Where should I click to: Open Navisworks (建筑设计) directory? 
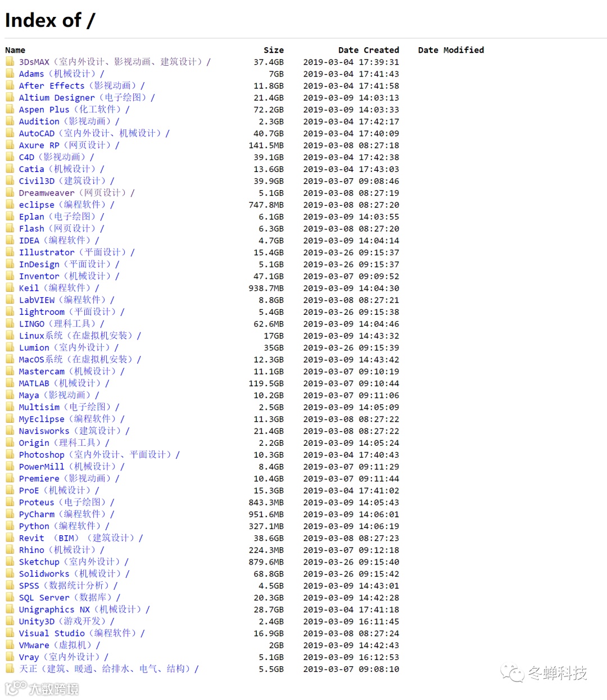pyautogui.click(x=74, y=431)
